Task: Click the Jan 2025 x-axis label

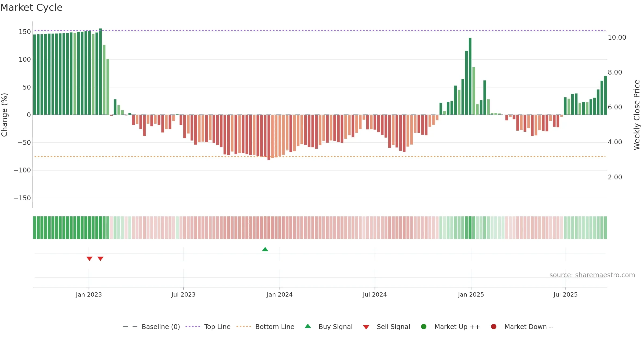Action: coord(471,295)
